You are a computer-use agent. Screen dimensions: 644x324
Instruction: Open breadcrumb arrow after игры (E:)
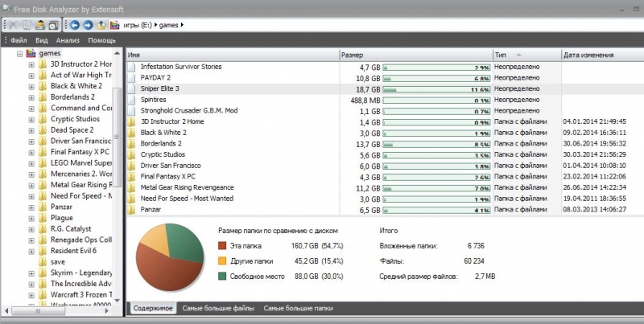[x=155, y=25]
